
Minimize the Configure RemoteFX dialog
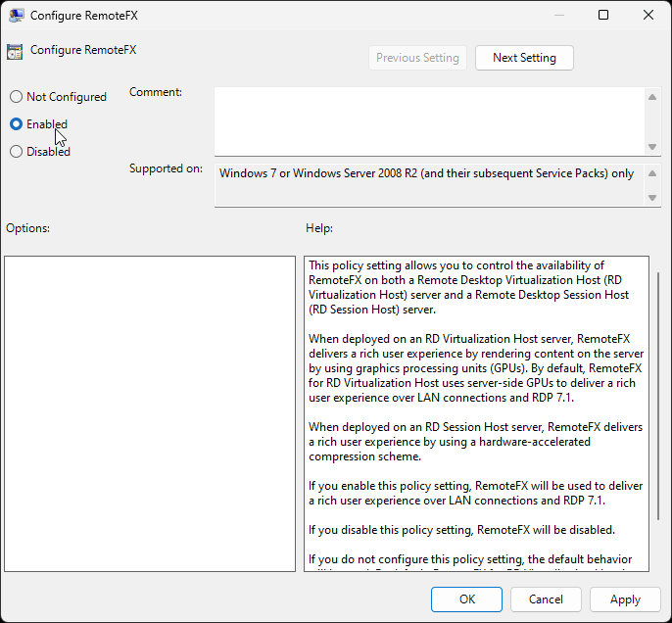coord(558,15)
